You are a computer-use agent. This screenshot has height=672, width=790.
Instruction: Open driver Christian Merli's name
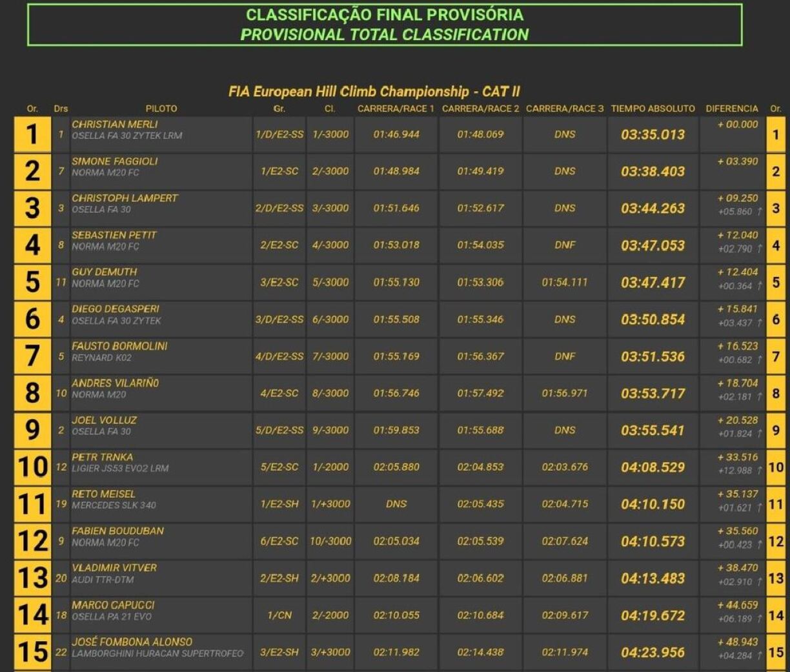tap(115, 124)
